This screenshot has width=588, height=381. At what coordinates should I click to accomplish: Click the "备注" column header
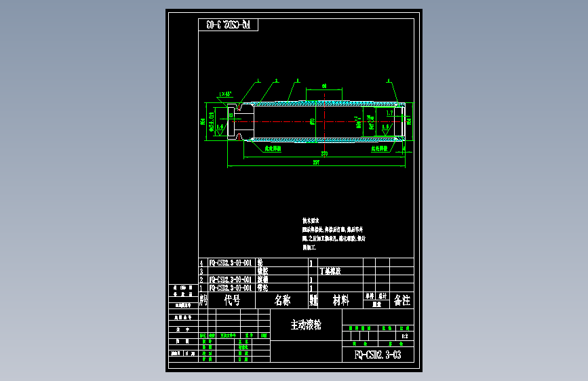pyautogui.click(x=402, y=300)
